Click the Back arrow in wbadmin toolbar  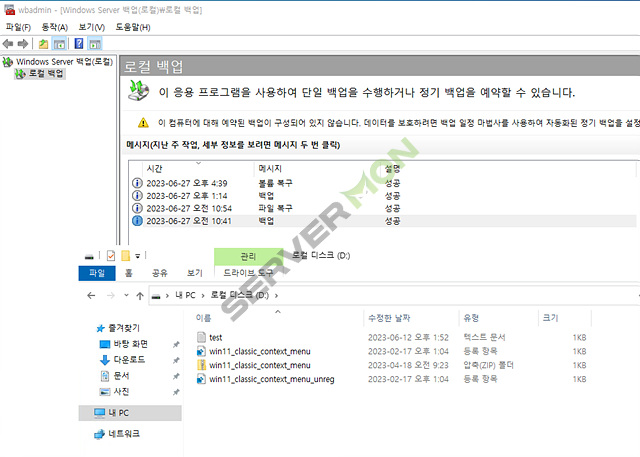click(7, 43)
